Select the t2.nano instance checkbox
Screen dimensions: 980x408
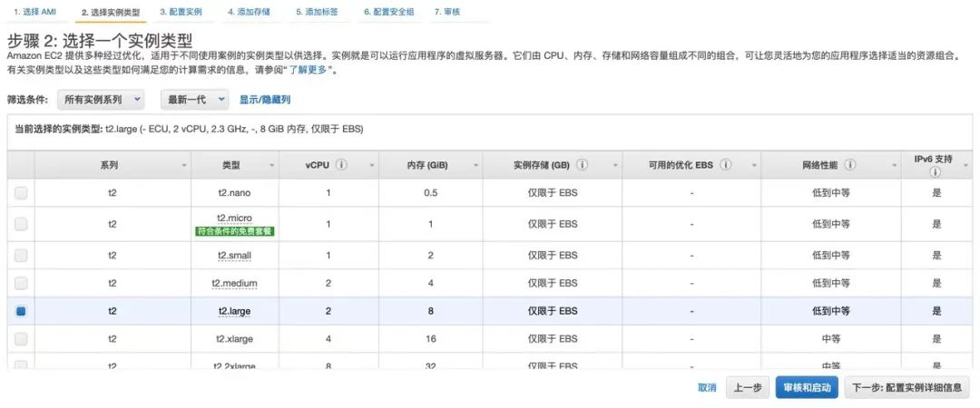click(21, 193)
